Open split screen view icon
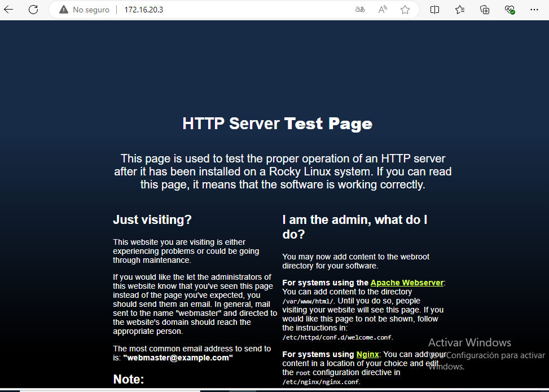The height and width of the screenshot is (392, 549). coord(434,10)
